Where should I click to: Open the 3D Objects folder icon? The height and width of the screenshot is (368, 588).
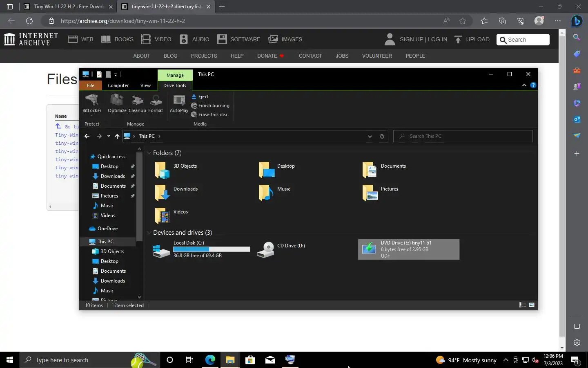[162, 170]
